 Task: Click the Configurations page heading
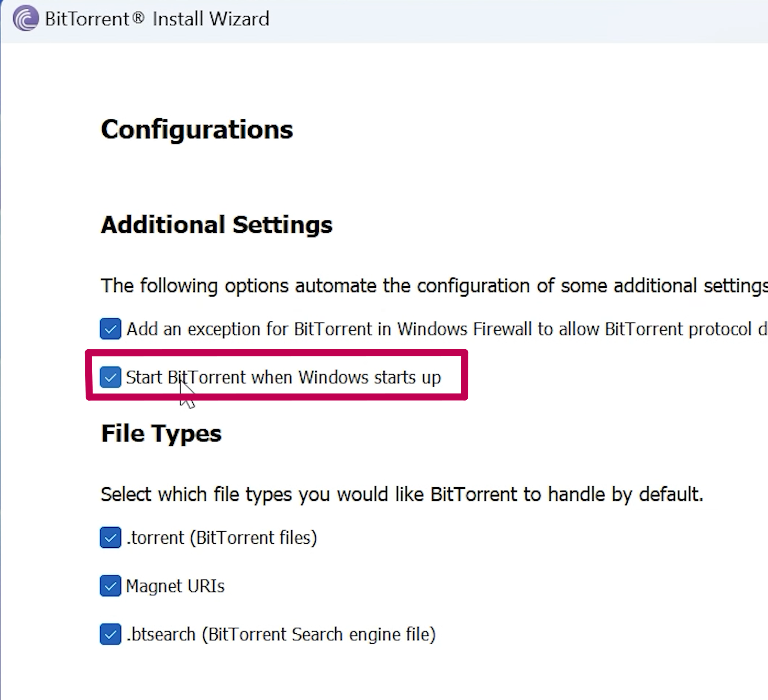pyautogui.click(x=197, y=130)
